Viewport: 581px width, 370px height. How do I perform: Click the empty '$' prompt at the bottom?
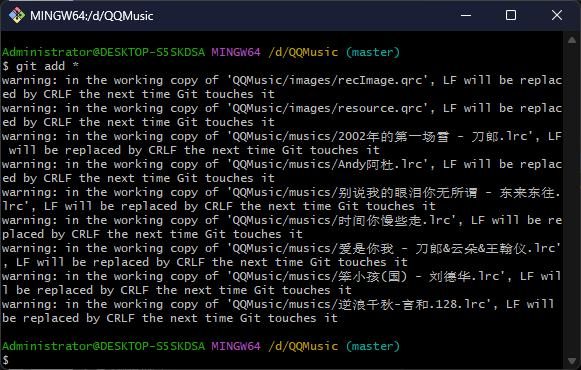5,360
